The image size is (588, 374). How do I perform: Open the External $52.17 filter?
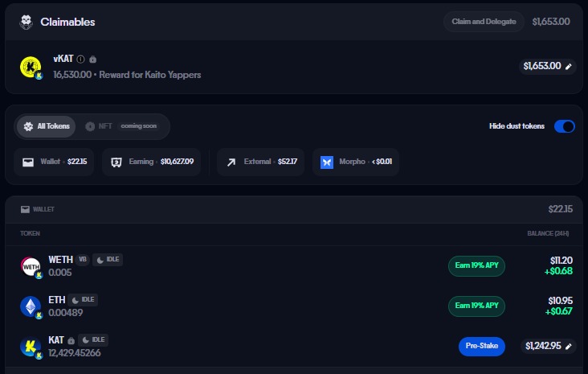pos(261,162)
